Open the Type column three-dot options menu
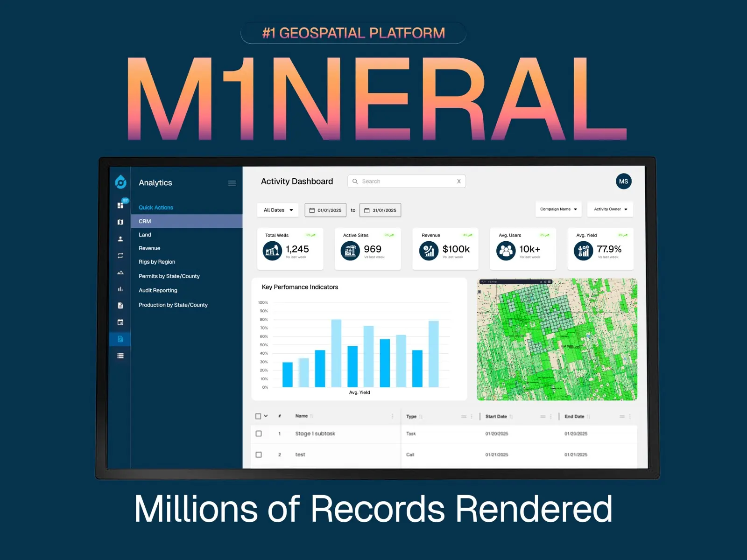The width and height of the screenshot is (747, 560). coord(472,417)
